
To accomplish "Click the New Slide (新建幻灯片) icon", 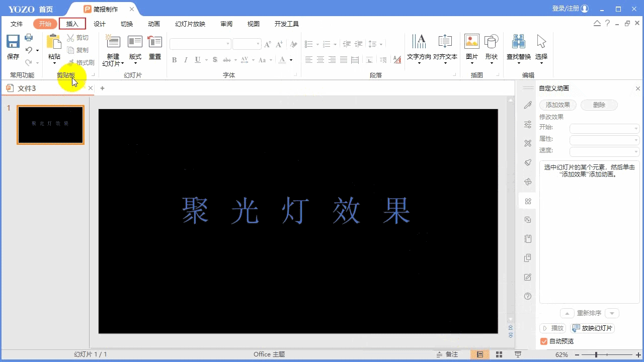I will pos(113,42).
